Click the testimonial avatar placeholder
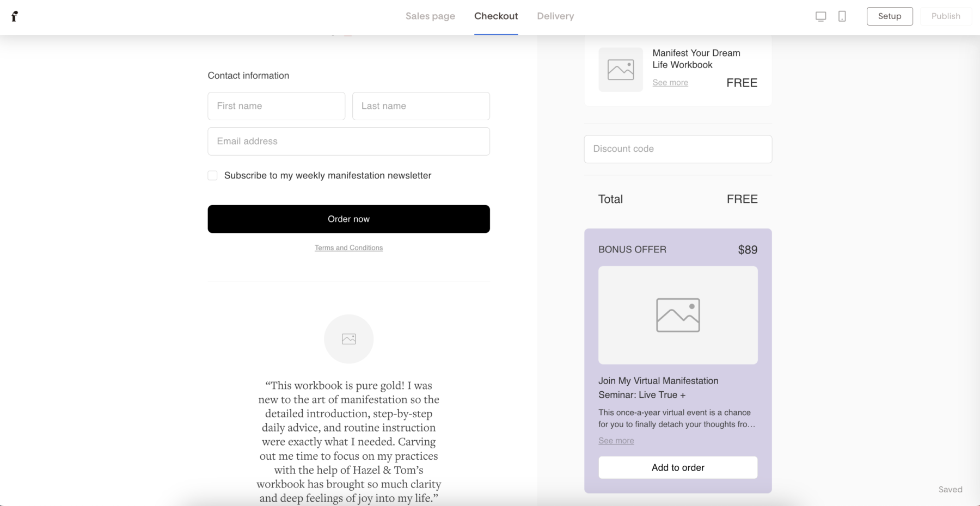Screen dimensions: 980x506 [x=348, y=338]
